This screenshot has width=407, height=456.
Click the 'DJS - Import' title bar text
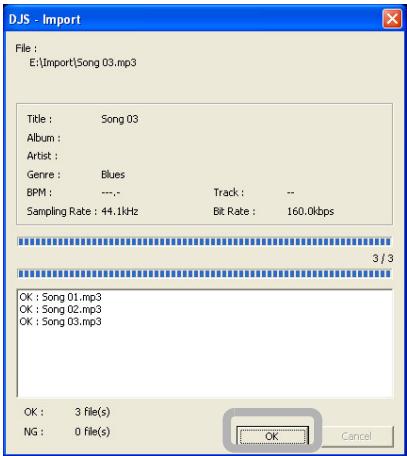pyautogui.click(x=45, y=20)
